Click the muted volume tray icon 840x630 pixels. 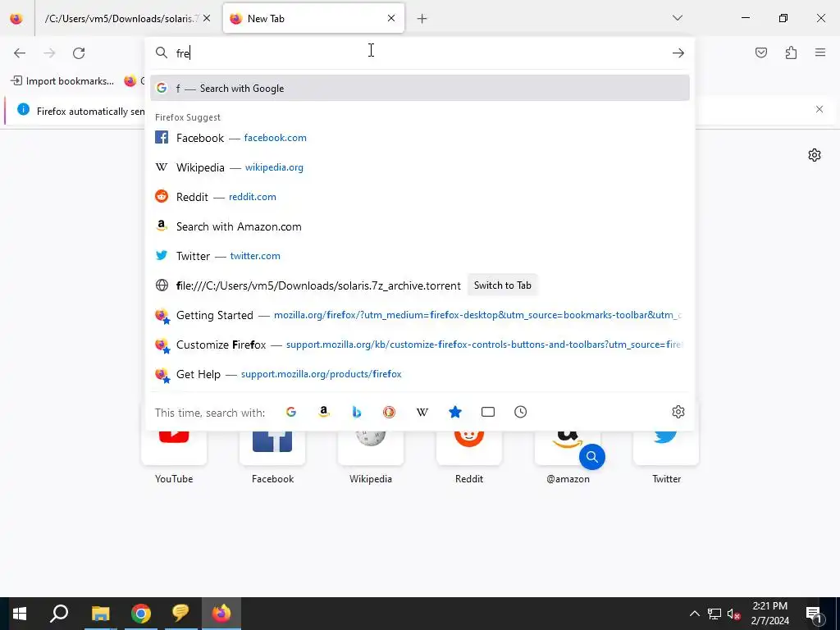coord(734,614)
